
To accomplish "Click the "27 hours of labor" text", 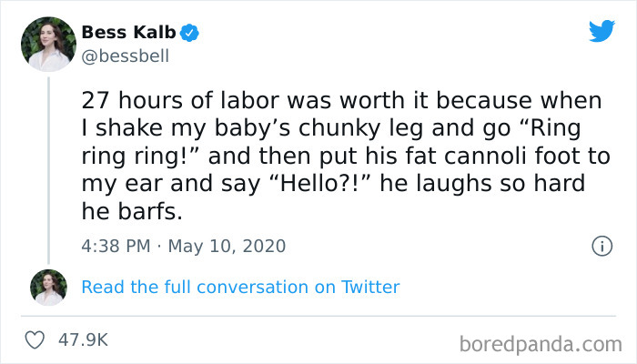I will click(181, 99).
